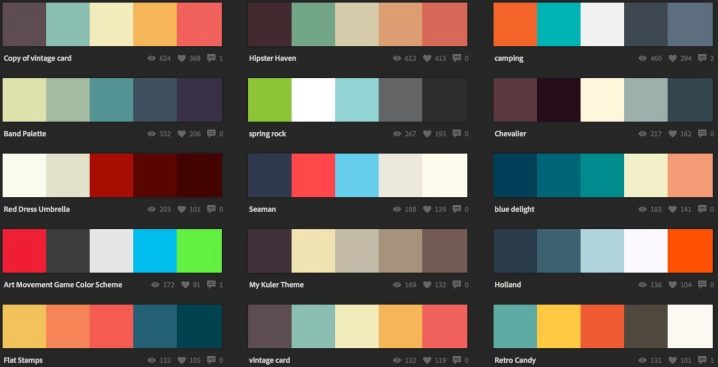Select the orange swatch in Holland palette
The image size is (718, 367).
tap(690, 251)
